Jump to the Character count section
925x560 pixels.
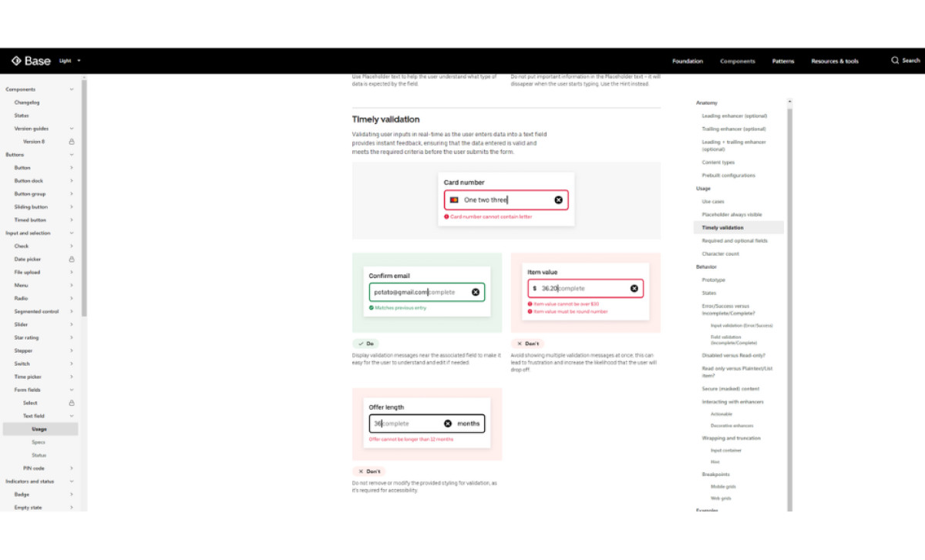[722, 253]
